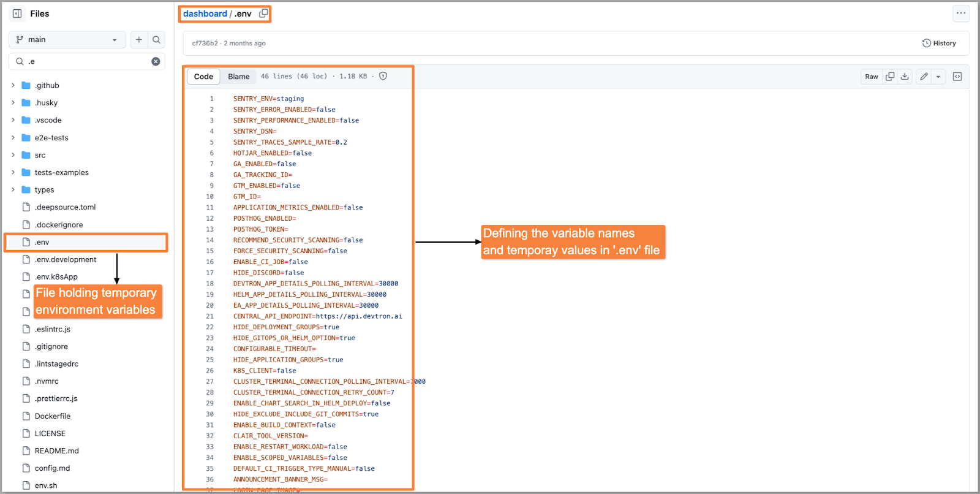The image size is (980, 494).
Task: Expand the .husky folder
Action: click(x=13, y=103)
